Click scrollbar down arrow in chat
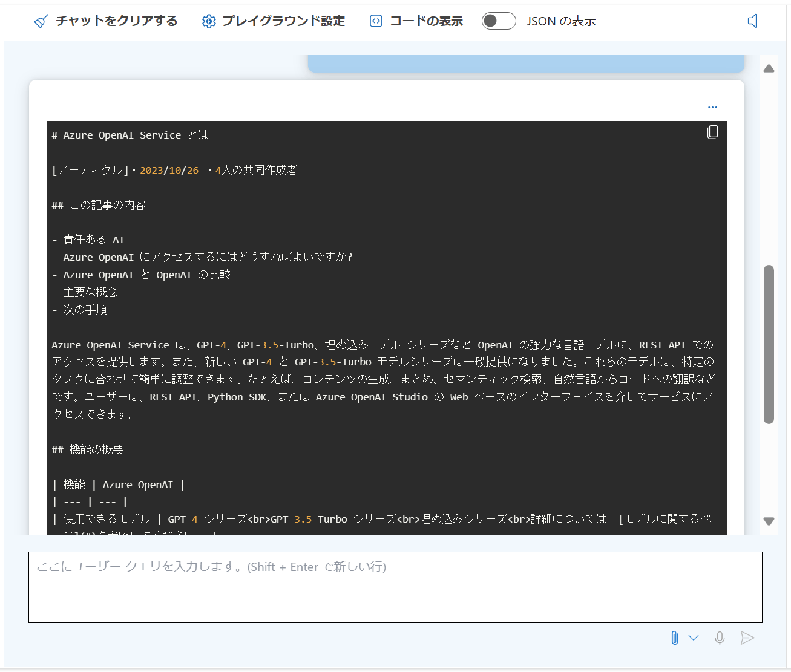Image resolution: width=791 pixels, height=672 pixels. tap(769, 521)
